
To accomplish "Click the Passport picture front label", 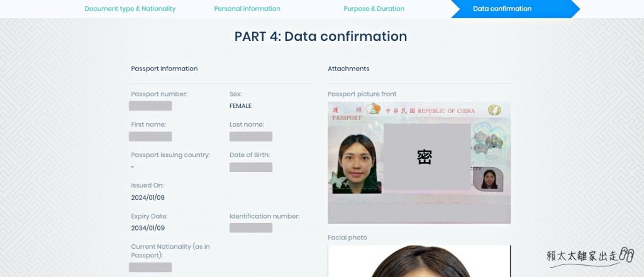I will (362, 94).
